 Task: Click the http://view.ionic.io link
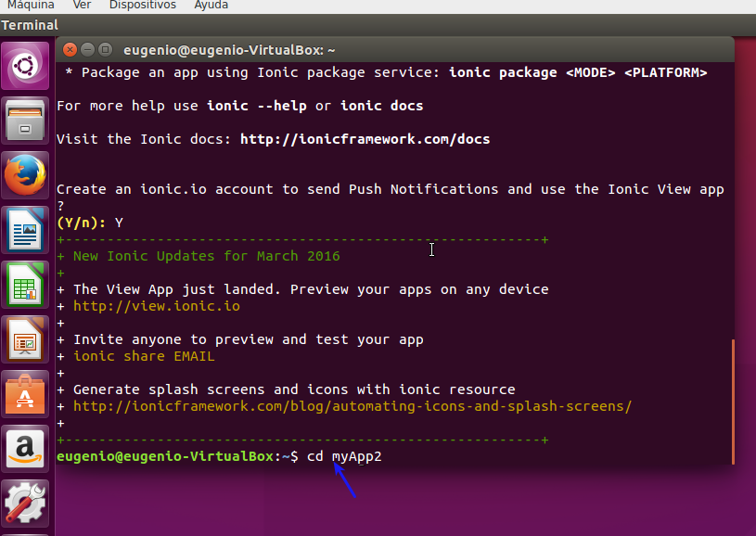157,306
